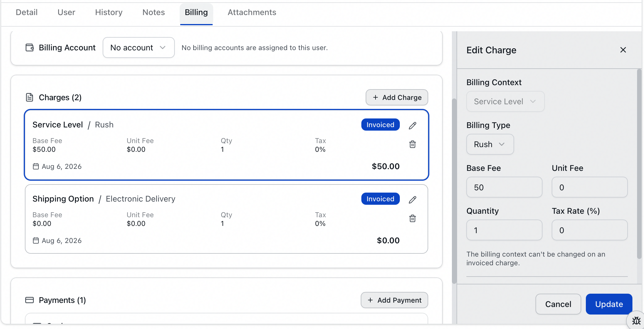This screenshot has width=644, height=329.
Task: Click calendar icon on Rush charge date
Action: point(36,166)
